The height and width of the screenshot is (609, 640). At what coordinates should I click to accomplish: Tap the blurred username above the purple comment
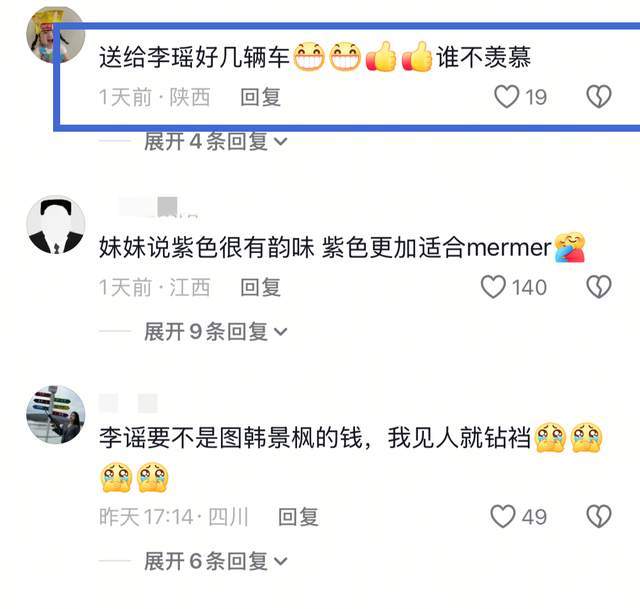(x=158, y=207)
